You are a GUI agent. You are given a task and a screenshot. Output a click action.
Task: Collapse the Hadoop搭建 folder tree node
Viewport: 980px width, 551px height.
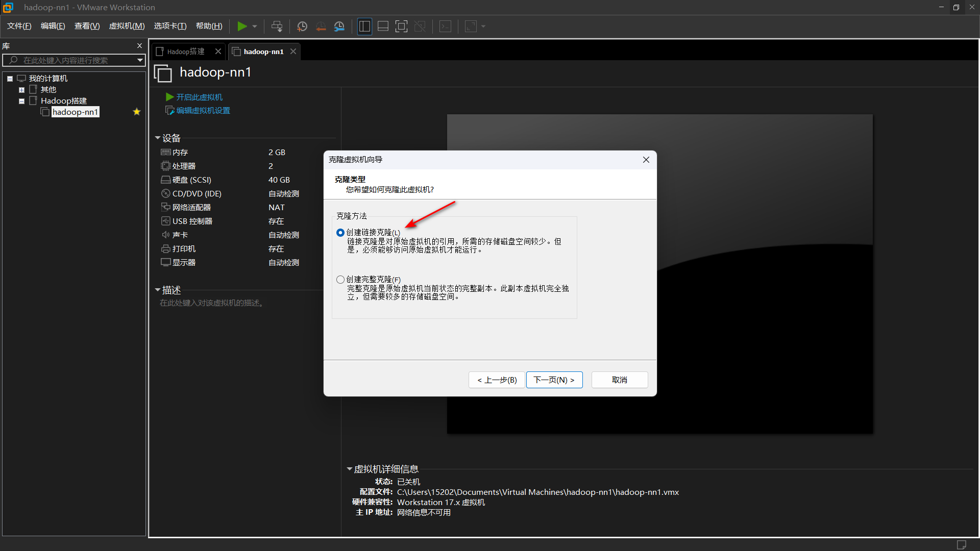(21, 101)
